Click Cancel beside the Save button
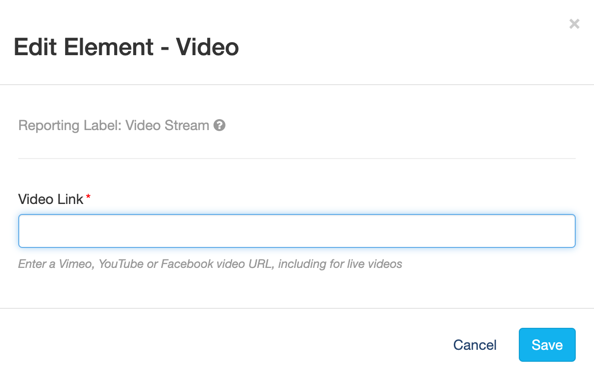Screen dimensions: 594x379 [475, 345]
